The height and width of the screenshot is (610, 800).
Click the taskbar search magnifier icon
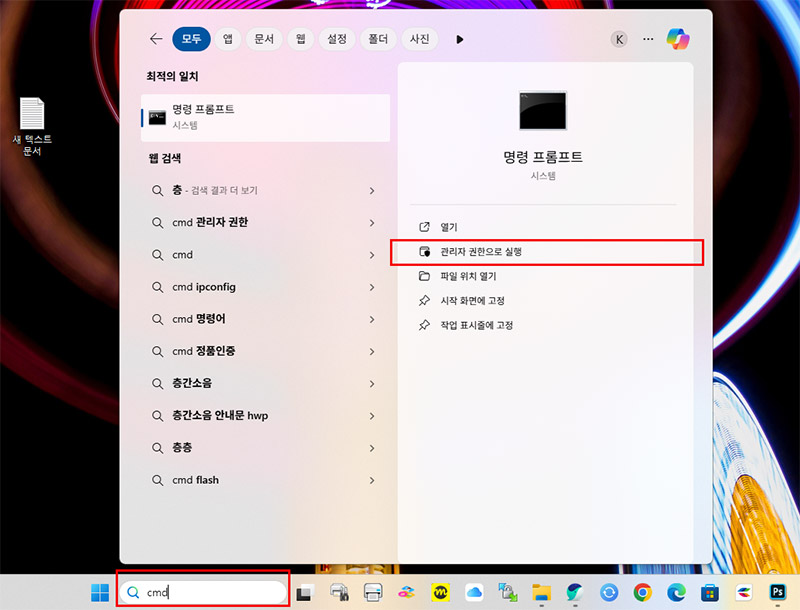pos(133,592)
